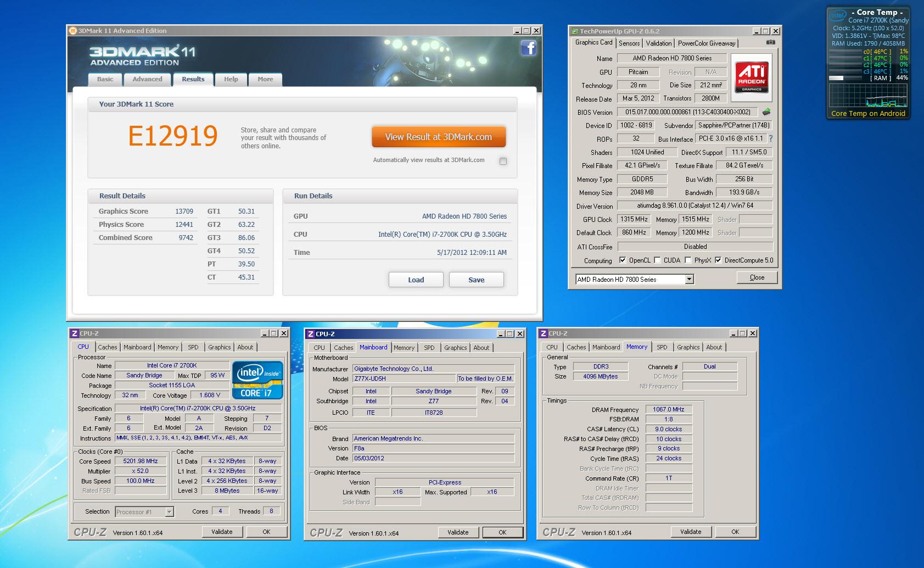
Task: Click the ATI Radeon logo in GPU-Z
Action: coord(752,77)
